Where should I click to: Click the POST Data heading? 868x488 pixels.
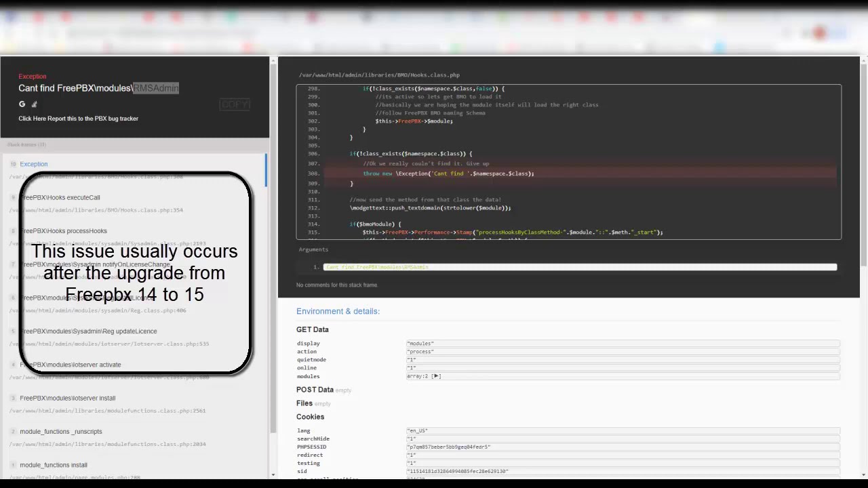coord(315,390)
